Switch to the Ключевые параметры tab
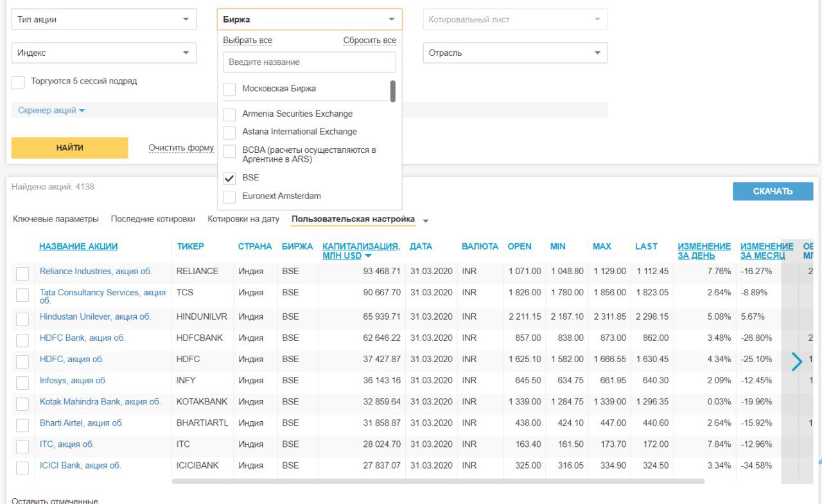This screenshot has width=822, height=504. point(56,219)
